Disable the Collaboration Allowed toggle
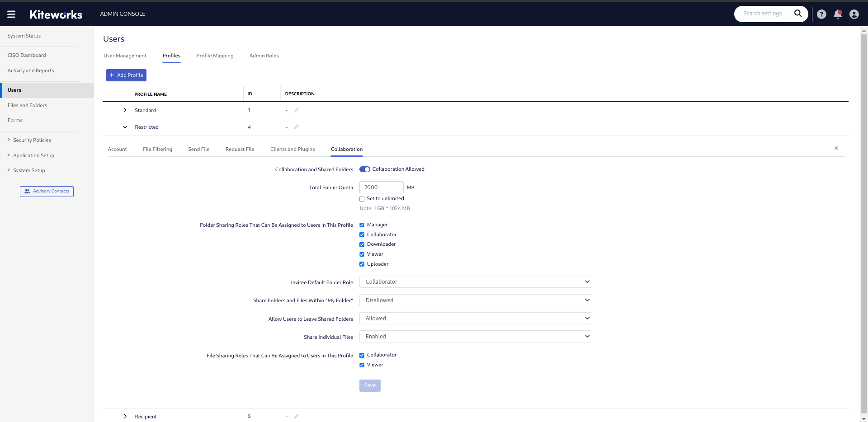 [365, 169]
